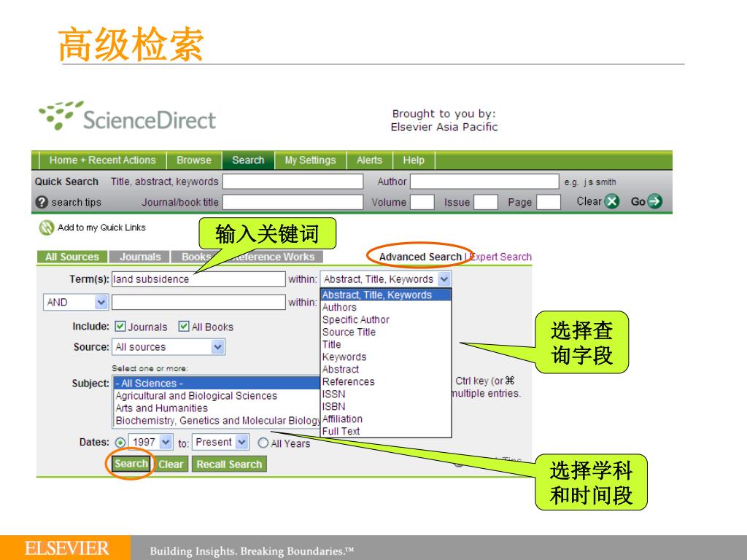Viewport: 747px width, 560px height.
Task: Click the Go arrow icon
Action: (655, 201)
